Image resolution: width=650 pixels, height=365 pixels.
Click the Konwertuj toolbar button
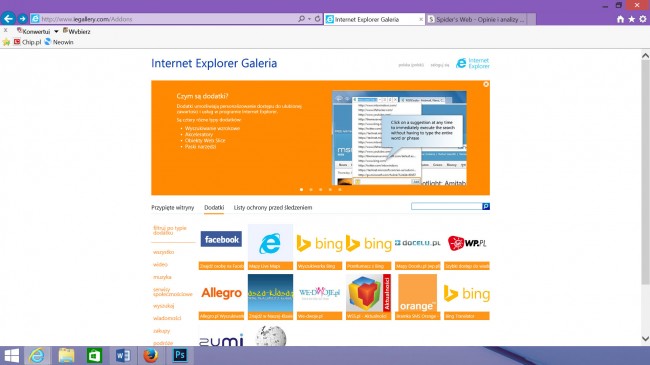pos(34,32)
